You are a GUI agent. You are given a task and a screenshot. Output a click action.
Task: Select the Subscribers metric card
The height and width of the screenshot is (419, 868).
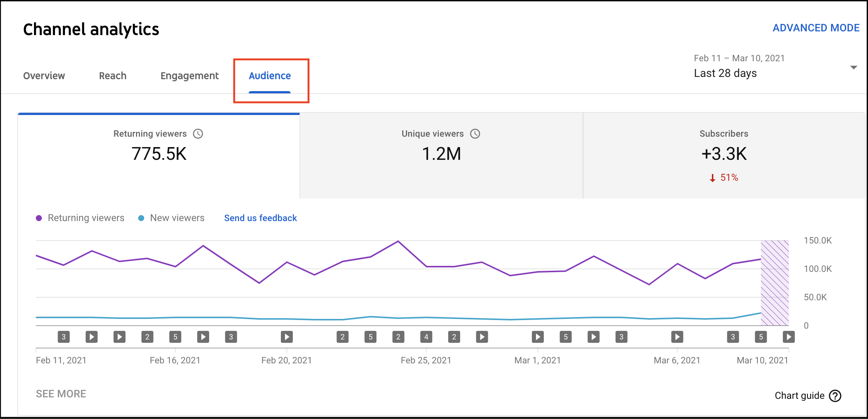(x=723, y=155)
